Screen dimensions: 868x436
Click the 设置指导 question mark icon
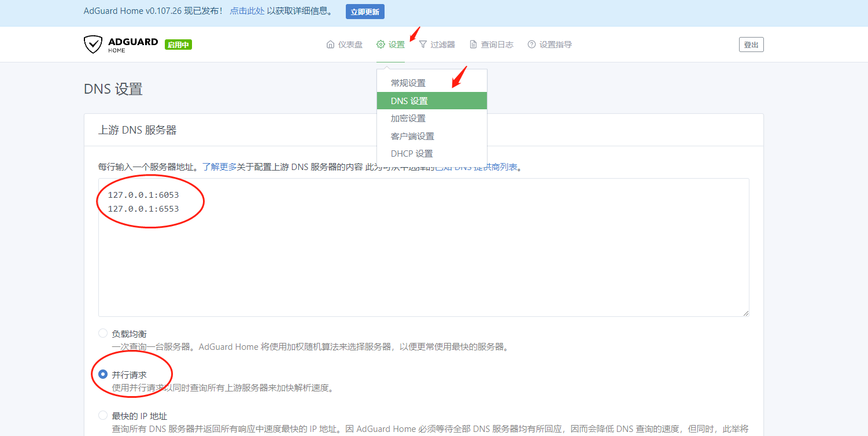click(531, 45)
